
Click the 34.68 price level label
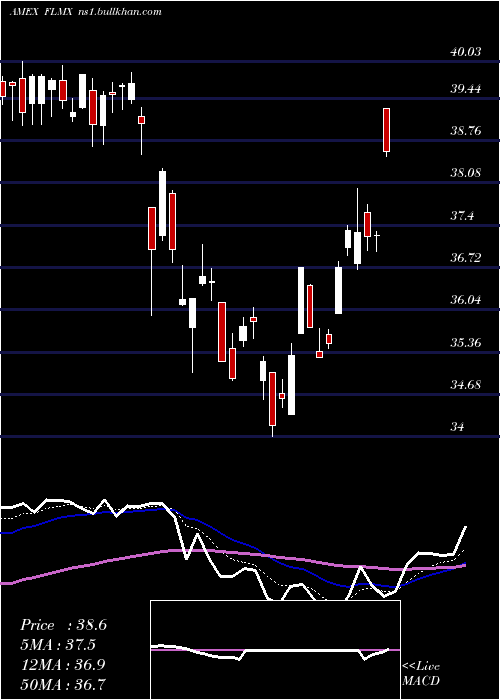[466, 384]
